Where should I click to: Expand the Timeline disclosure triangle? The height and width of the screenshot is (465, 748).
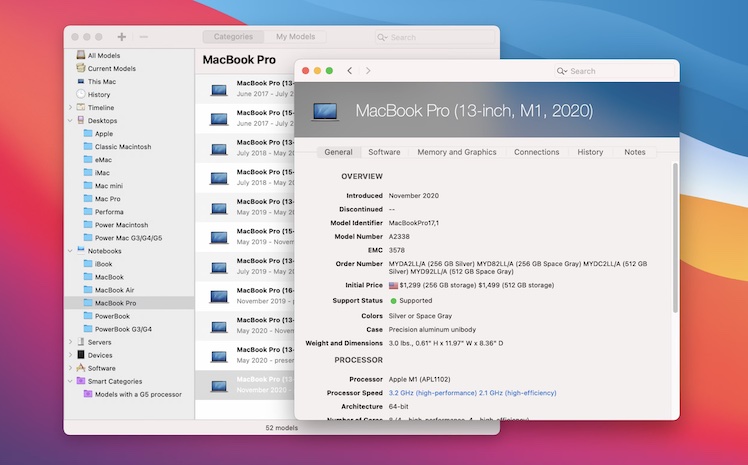tap(70, 107)
